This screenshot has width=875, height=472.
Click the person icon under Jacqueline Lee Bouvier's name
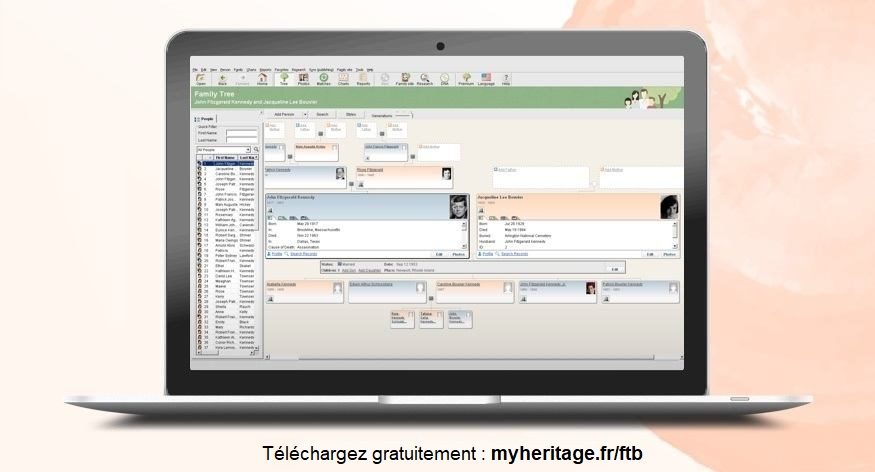tap(481, 211)
